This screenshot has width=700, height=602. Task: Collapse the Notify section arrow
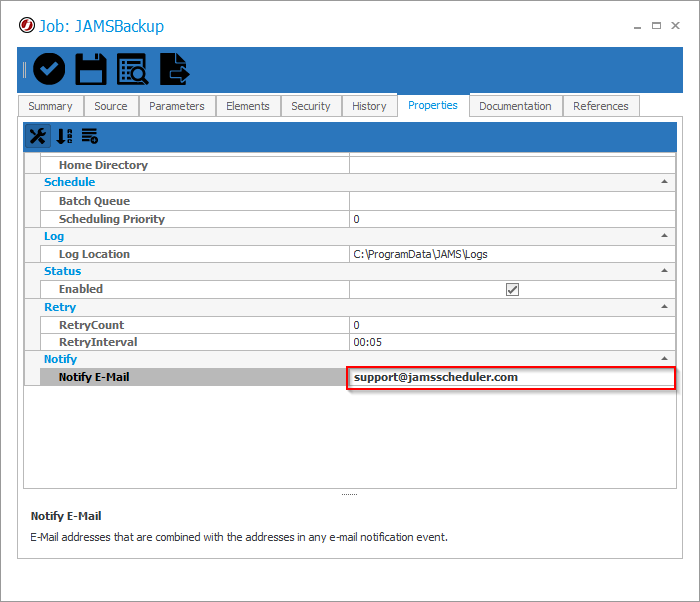coord(664,359)
